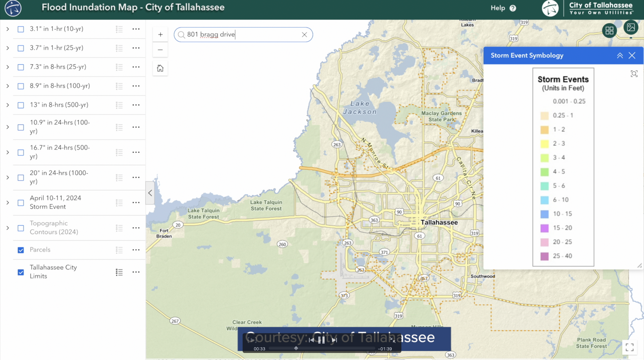Enable the April 10-11, 2024 Storm Event layer

point(21,203)
